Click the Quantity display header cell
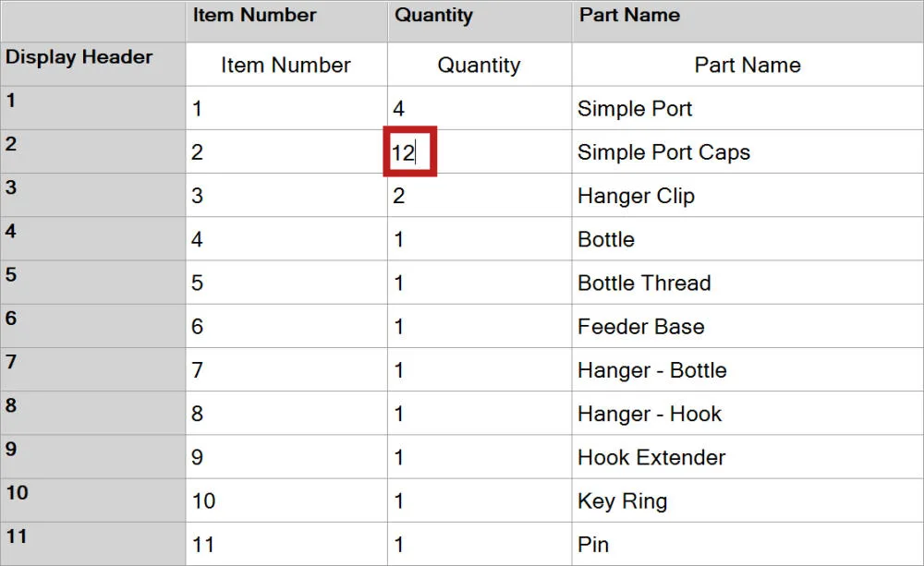924x566 pixels. [x=479, y=65]
